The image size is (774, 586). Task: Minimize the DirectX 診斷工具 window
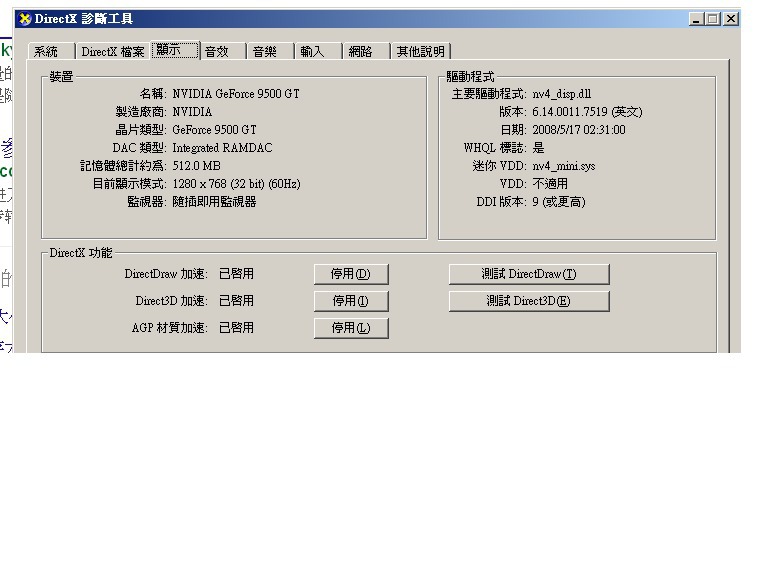tap(696, 19)
